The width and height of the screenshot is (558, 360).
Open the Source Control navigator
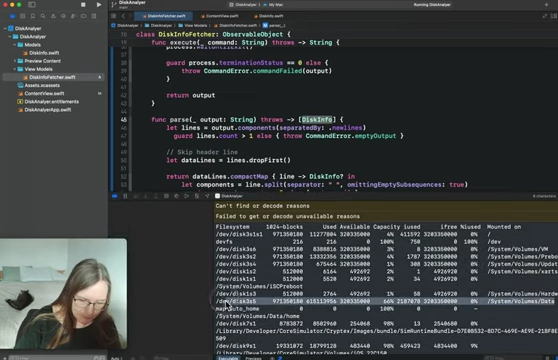click(x=22, y=16)
